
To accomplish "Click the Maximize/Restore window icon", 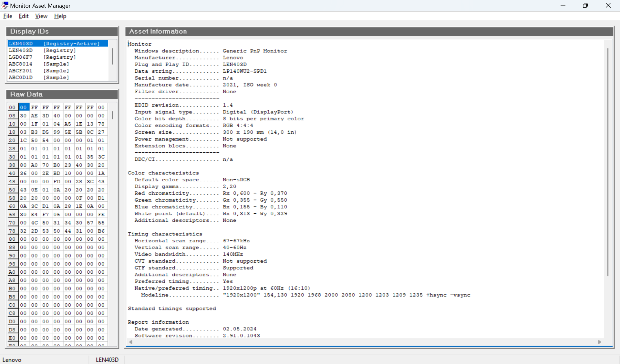I will (585, 5).
